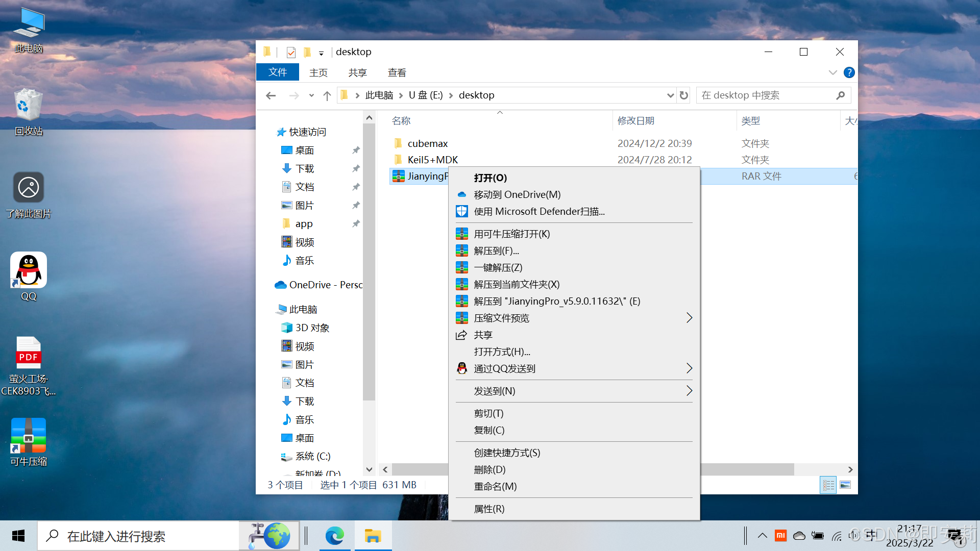
Task: Expand the 压缩文件预览 submenu arrow
Action: coord(689,318)
